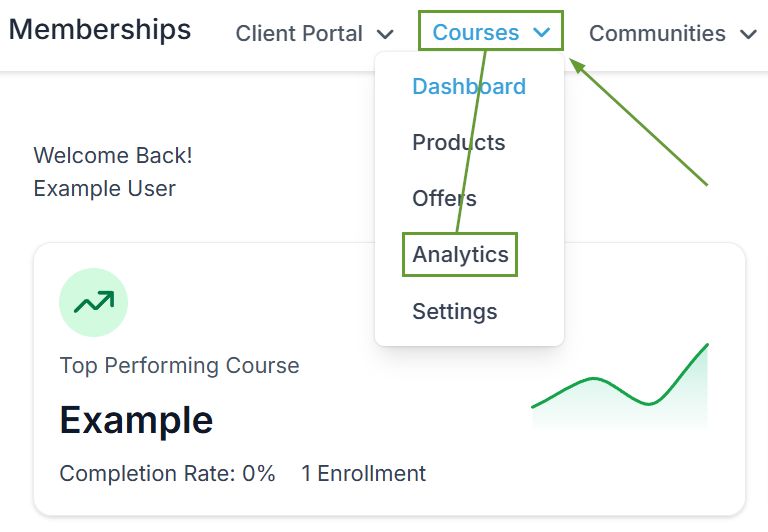Click the Example User name text
Image resolution: width=768 pixels, height=532 pixels.
coord(104,188)
